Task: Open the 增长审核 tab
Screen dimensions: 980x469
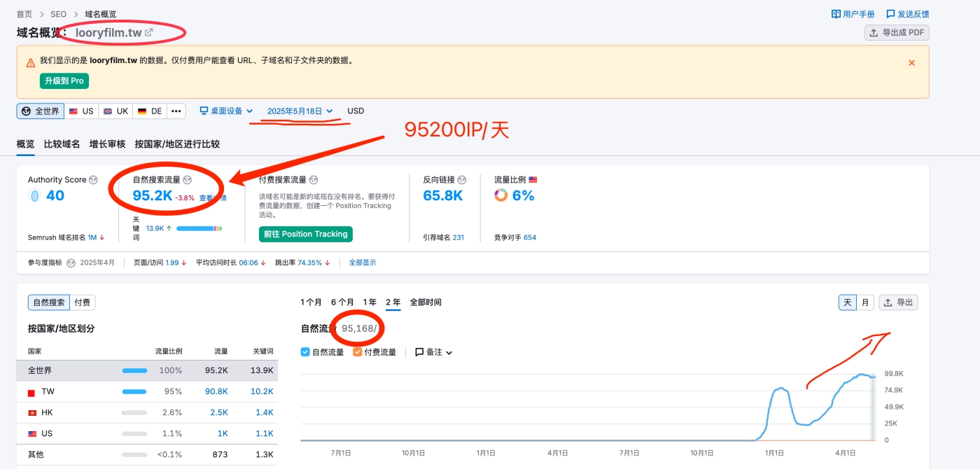Action: tap(108, 144)
